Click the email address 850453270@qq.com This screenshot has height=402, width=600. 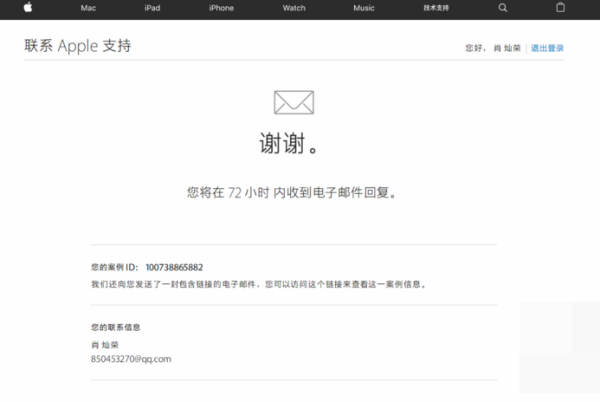[x=131, y=359]
